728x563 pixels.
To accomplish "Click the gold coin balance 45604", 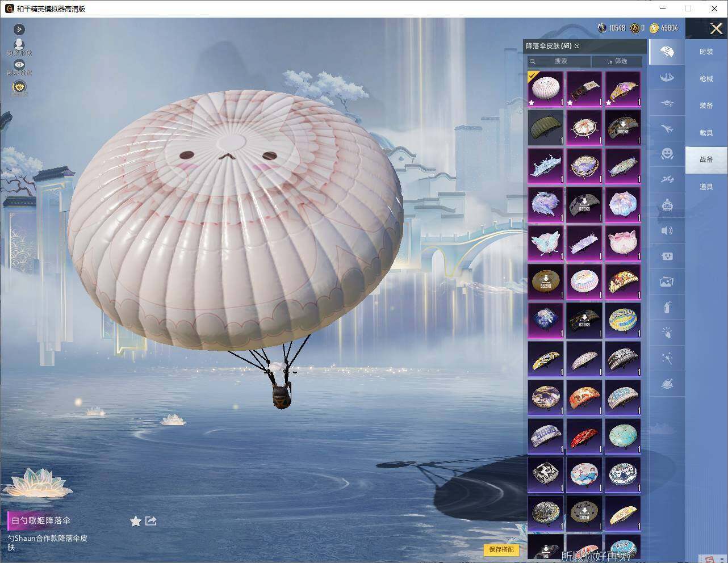I will click(664, 28).
